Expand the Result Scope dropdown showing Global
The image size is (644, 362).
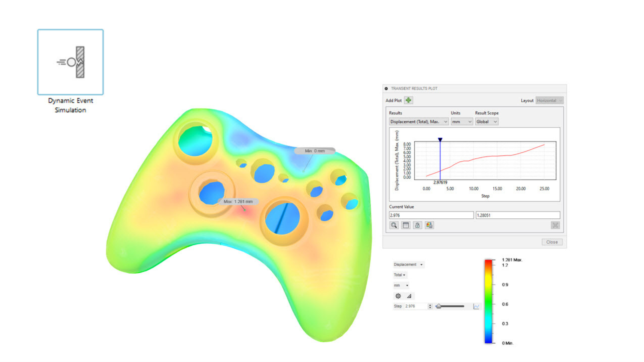click(x=486, y=121)
